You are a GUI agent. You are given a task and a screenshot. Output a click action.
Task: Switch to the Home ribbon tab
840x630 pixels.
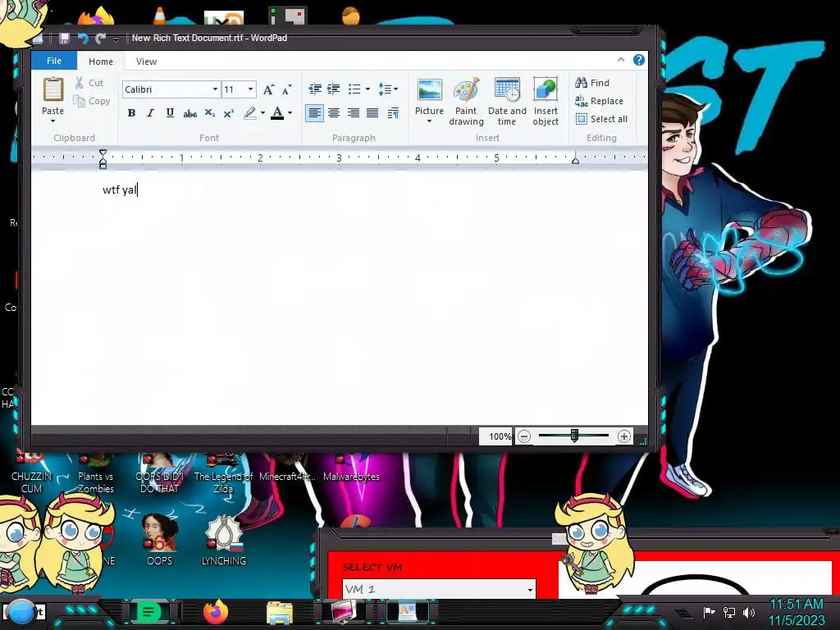tap(101, 62)
